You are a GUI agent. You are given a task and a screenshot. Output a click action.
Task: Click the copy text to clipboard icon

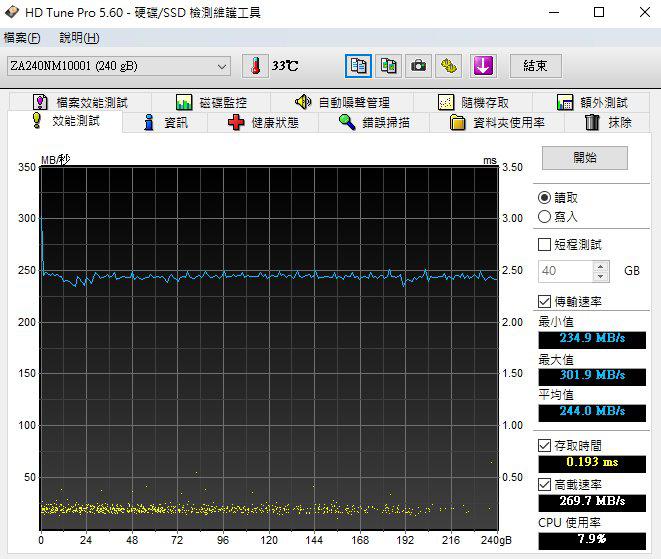[x=358, y=66]
